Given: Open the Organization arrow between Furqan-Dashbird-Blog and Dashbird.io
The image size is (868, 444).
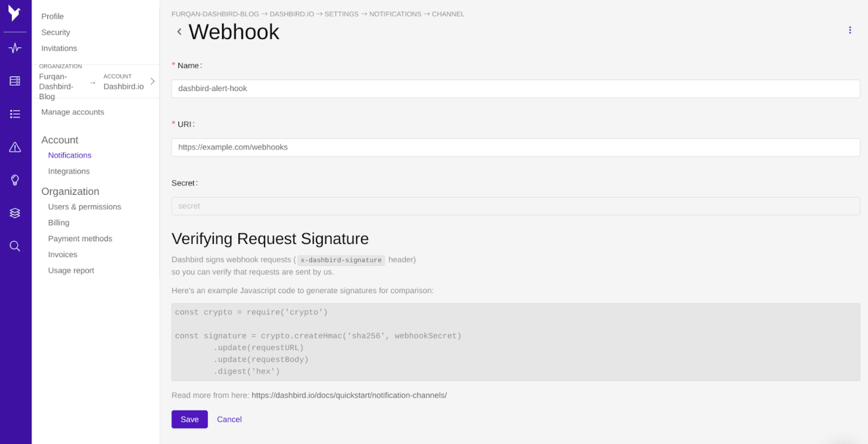Looking at the screenshot, I should click(92, 83).
